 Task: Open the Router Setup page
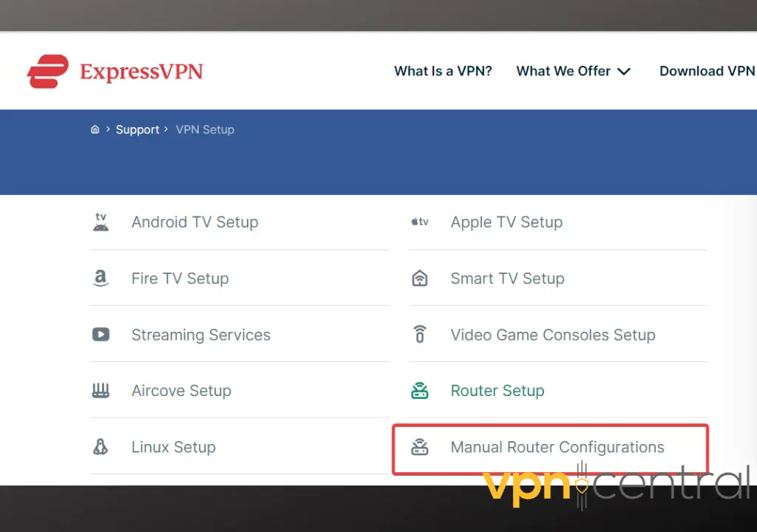coord(497,391)
